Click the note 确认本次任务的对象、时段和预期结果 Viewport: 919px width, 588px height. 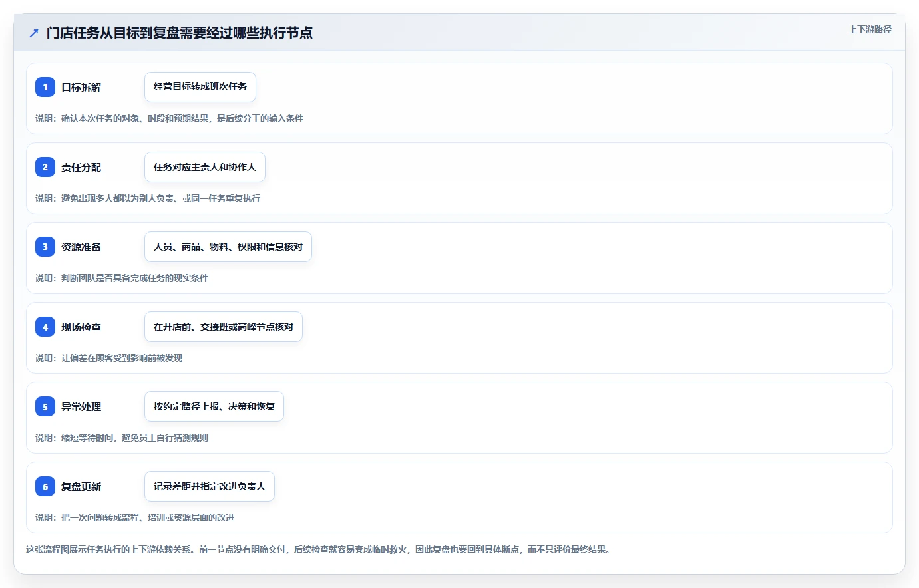pos(135,118)
